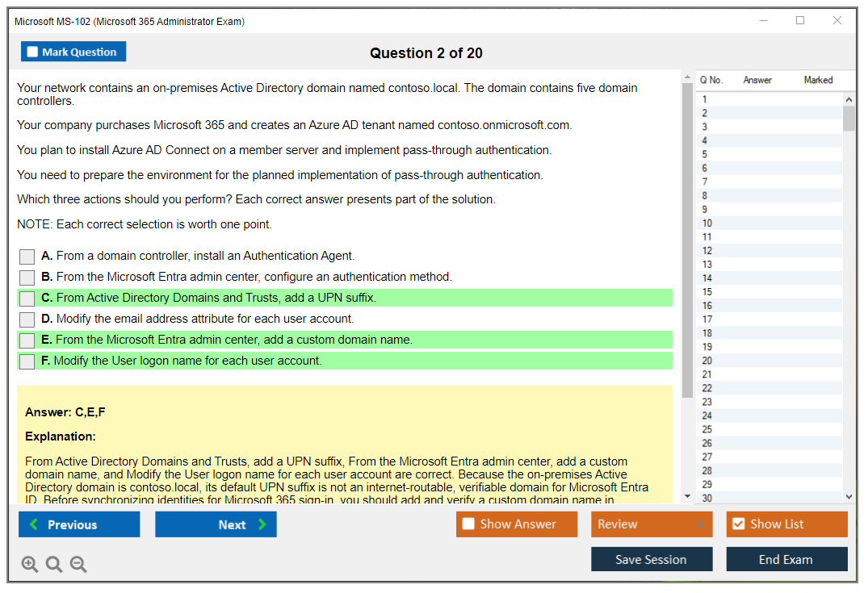
Task: Click the Answer: C,E,F text
Action: pos(65,412)
